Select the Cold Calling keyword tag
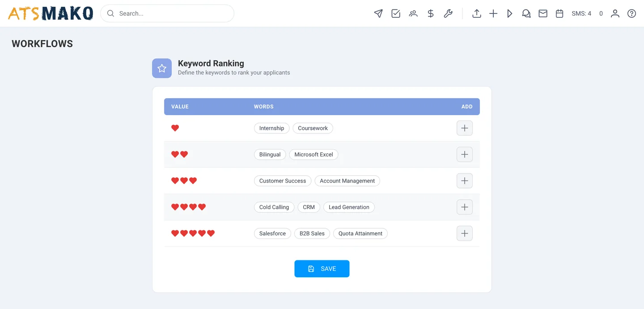 tap(274, 207)
